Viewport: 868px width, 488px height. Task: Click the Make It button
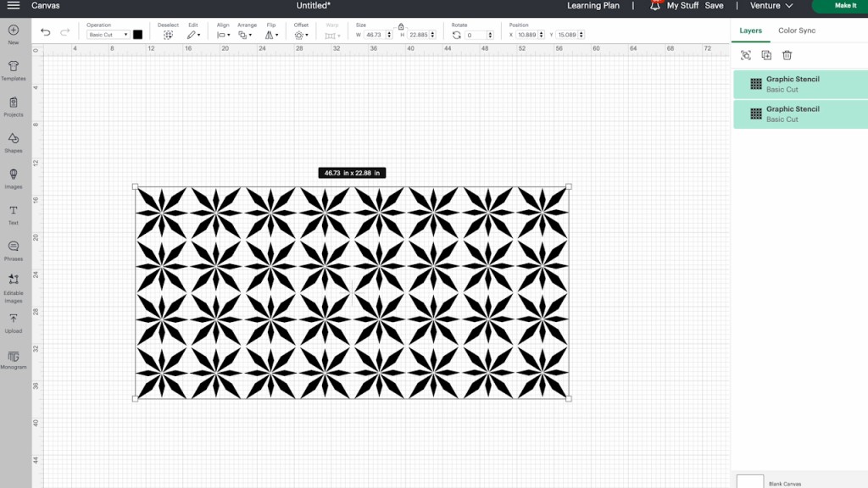[844, 5]
